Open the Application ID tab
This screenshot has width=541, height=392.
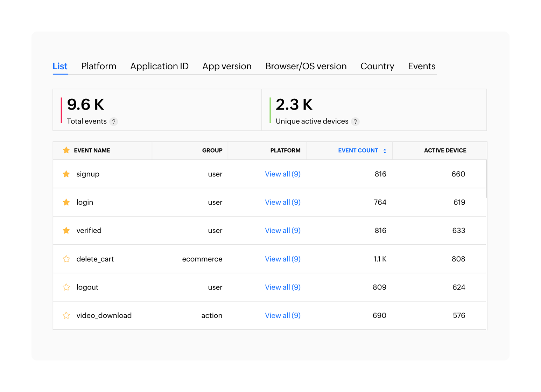coord(159,66)
